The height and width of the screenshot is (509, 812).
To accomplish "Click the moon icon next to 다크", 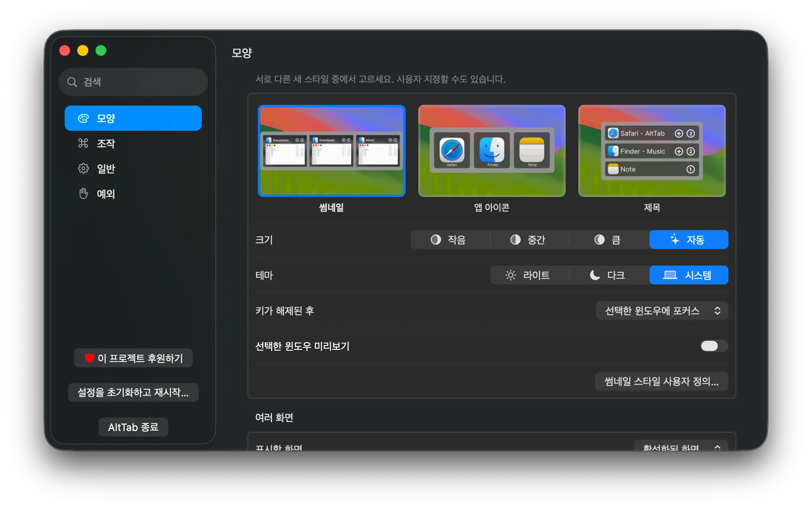I will [x=595, y=275].
